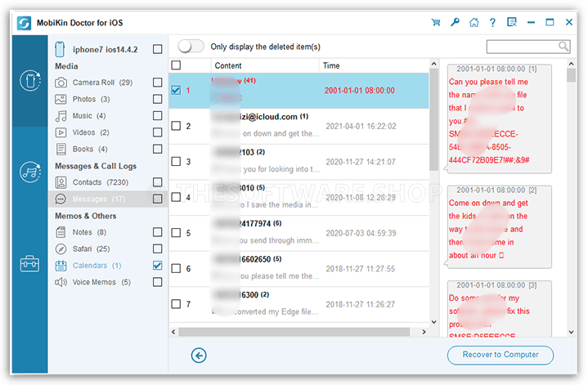Select the iOS device recovery sidebar icon

(x=30, y=81)
